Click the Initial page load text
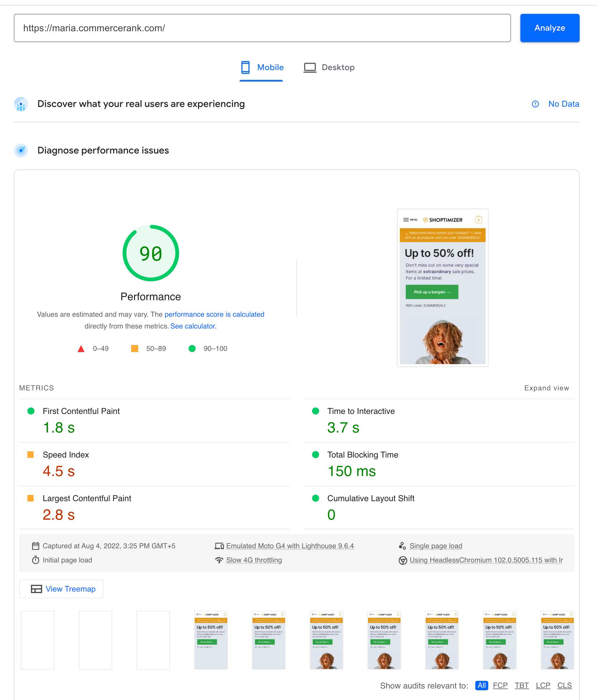This screenshot has height=700, width=597. (x=67, y=560)
